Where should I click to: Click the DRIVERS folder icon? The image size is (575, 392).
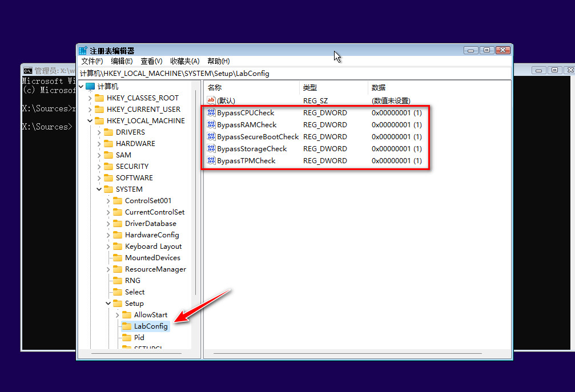coord(108,132)
